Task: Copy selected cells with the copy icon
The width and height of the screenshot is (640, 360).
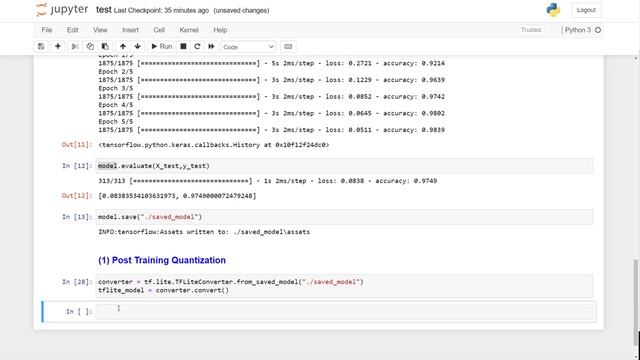Action: 90,47
